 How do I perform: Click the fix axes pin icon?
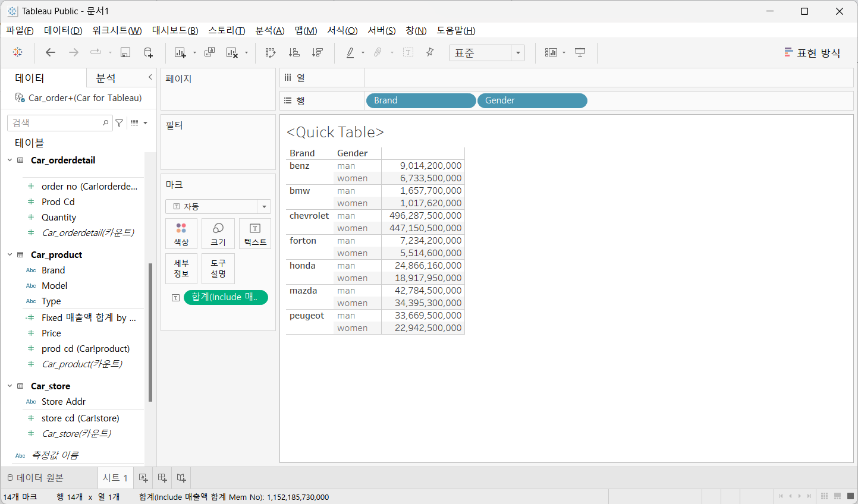point(430,52)
